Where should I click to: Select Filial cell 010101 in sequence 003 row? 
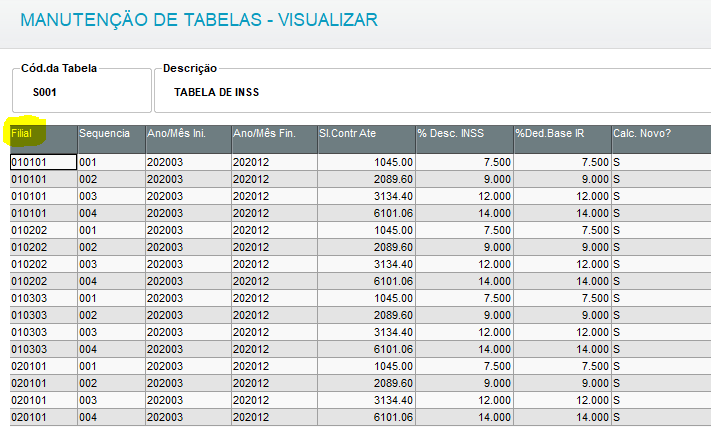(44, 196)
